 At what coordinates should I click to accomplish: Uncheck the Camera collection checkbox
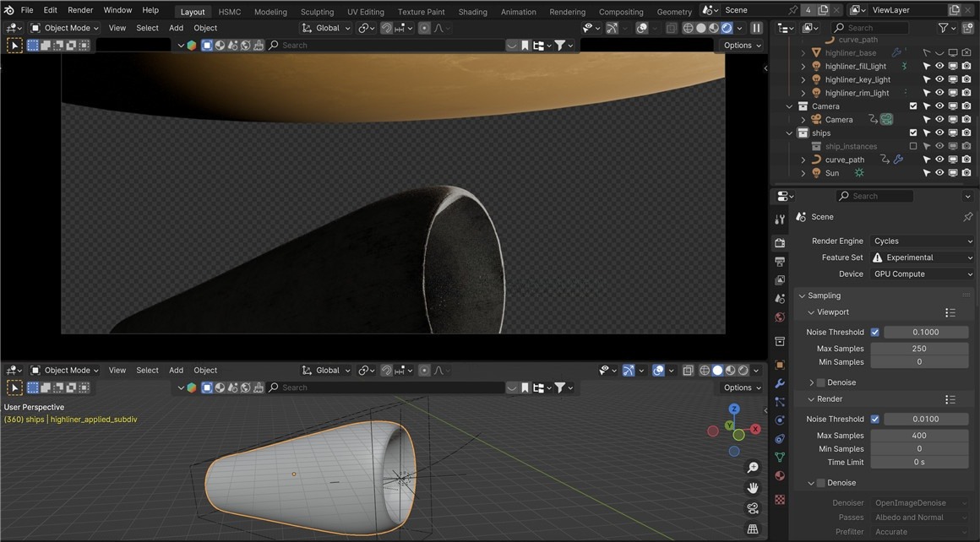tap(912, 106)
